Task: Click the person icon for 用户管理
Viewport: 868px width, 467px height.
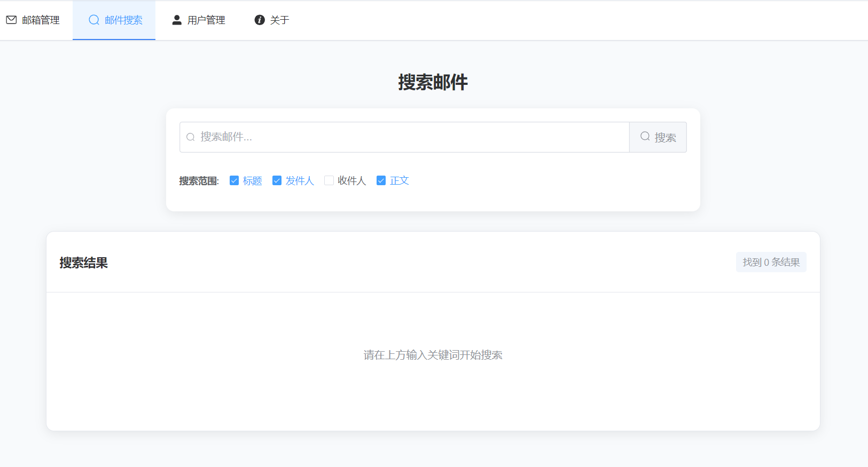Action: [x=177, y=20]
